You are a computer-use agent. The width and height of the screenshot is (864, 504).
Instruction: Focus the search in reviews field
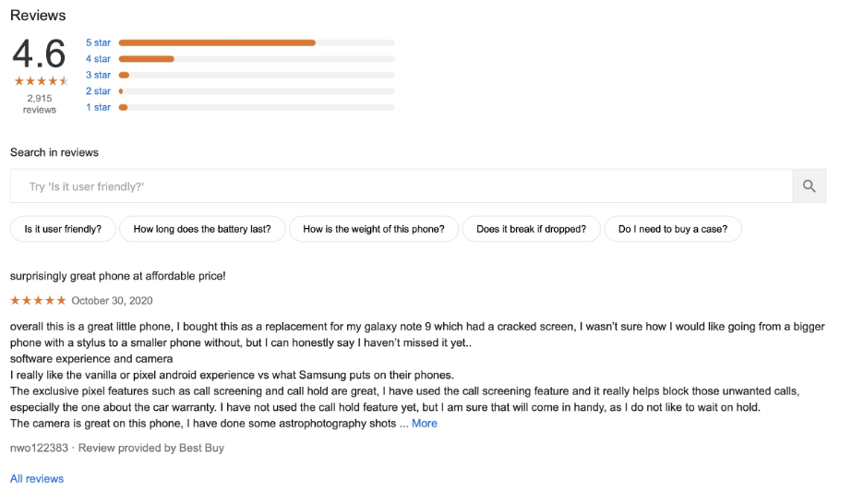click(401, 186)
